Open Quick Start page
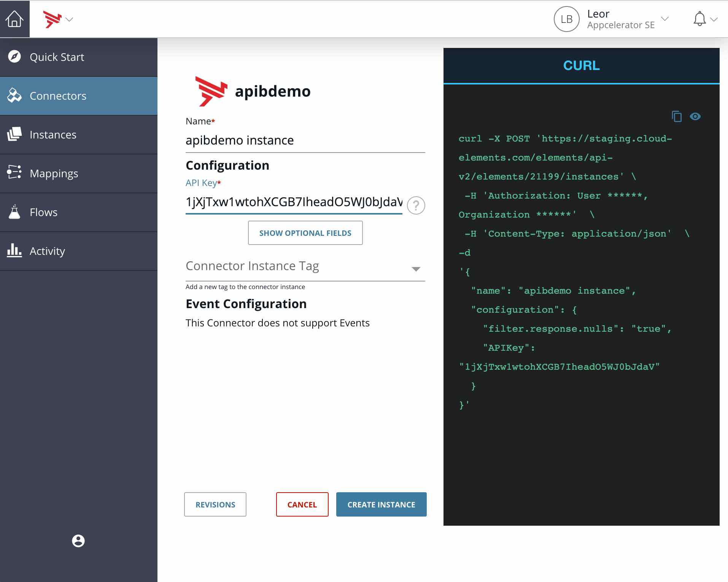728x582 pixels. tap(79, 57)
